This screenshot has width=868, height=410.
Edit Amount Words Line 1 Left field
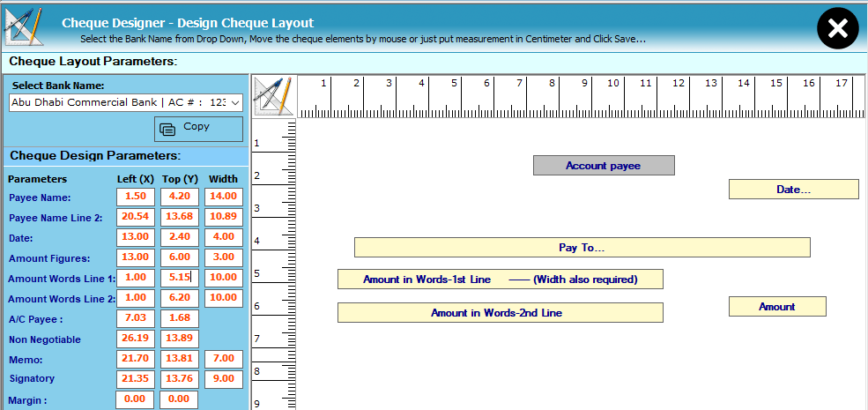(x=136, y=278)
